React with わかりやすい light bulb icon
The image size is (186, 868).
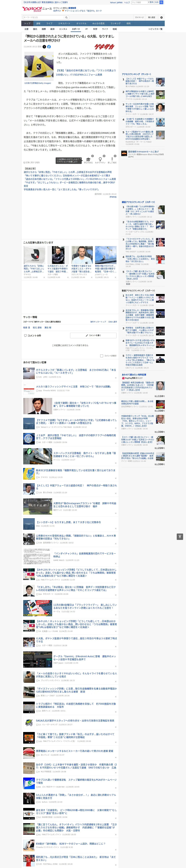click(x=100, y=159)
